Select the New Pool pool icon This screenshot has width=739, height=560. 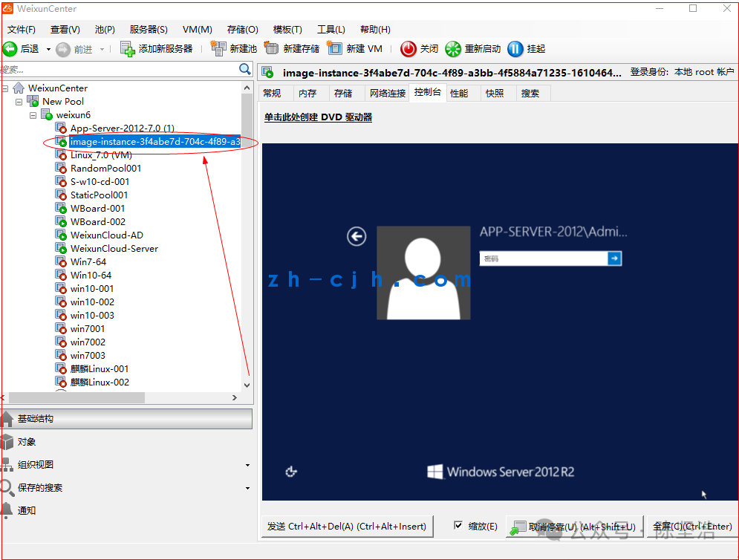33,101
